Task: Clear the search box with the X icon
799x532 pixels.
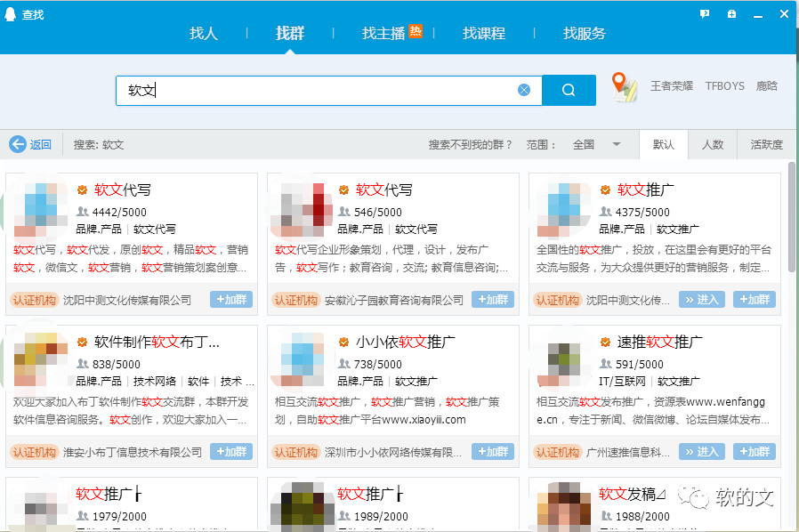Action: tap(524, 90)
